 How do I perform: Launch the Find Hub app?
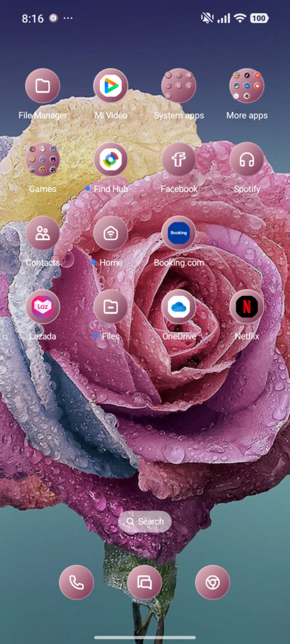coord(111,159)
